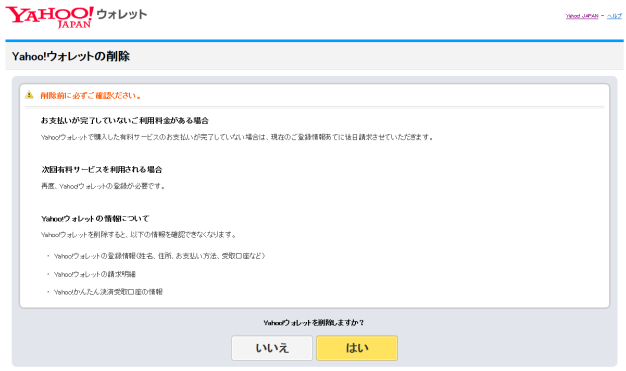626x371 pixels.
Task: Click the yellow warning triangle icon
Action: click(29, 95)
